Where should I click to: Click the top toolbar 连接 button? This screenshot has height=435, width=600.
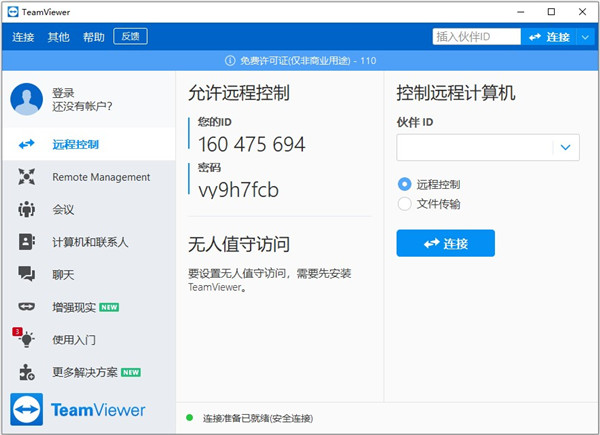[x=549, y=37]
